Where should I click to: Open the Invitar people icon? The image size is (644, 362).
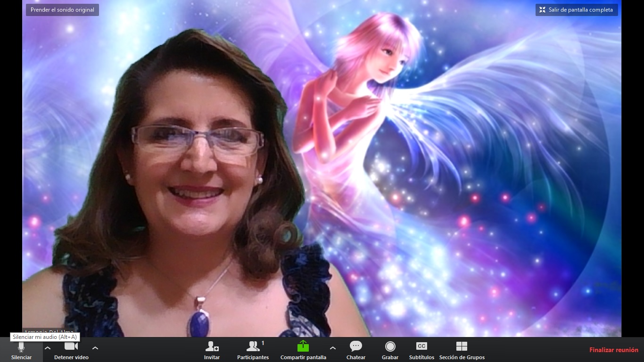pos(212,347)
